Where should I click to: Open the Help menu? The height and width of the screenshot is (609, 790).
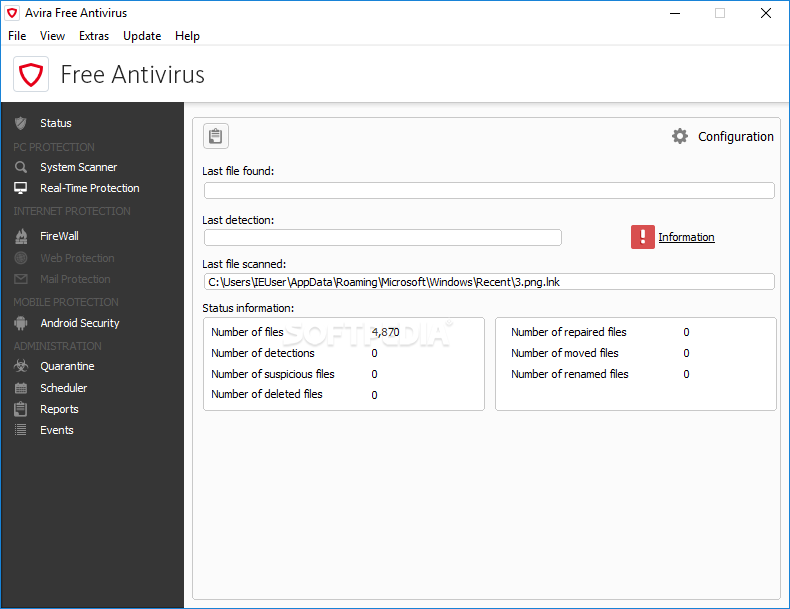click(x=187, y=36)
